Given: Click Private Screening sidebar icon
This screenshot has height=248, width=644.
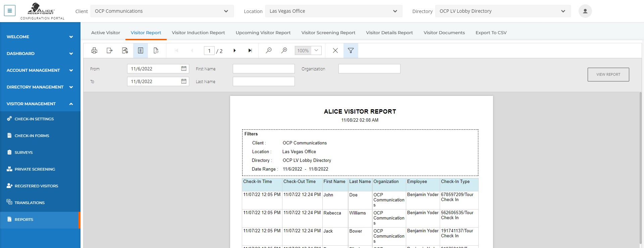Looking at the screenshot, I should click(x=9, y=169).
